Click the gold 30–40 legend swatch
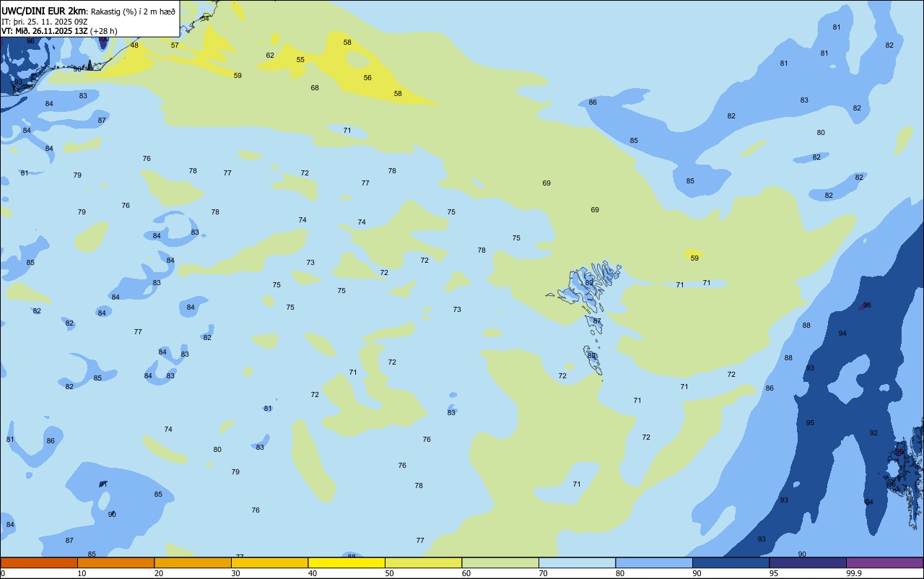This screenshot has width=924, height=579. click(x=269, y=562)
